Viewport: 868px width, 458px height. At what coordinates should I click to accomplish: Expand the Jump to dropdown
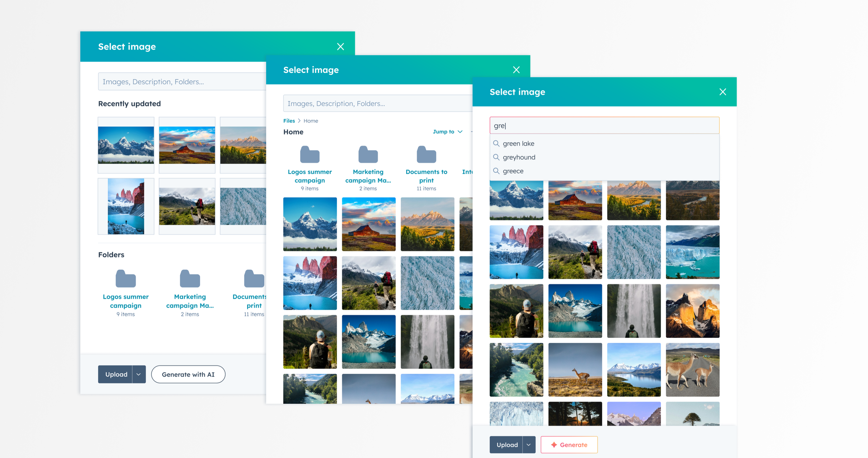click(447, 132)
